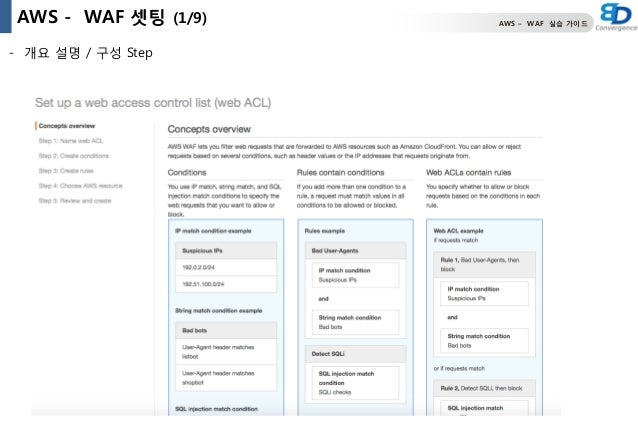638x442 pixels.
Task: Click Rule 2, Detect SQLi, then block
Action: click(x=484, y=388)
